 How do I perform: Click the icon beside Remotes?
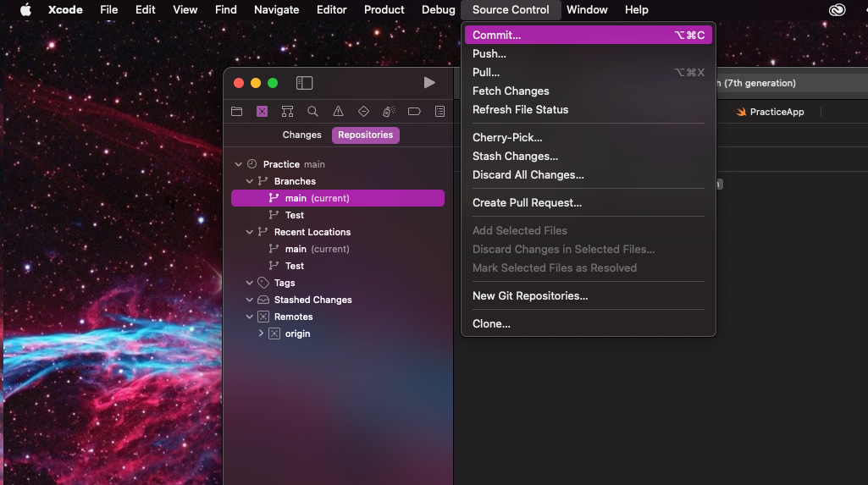click(263, 317)
